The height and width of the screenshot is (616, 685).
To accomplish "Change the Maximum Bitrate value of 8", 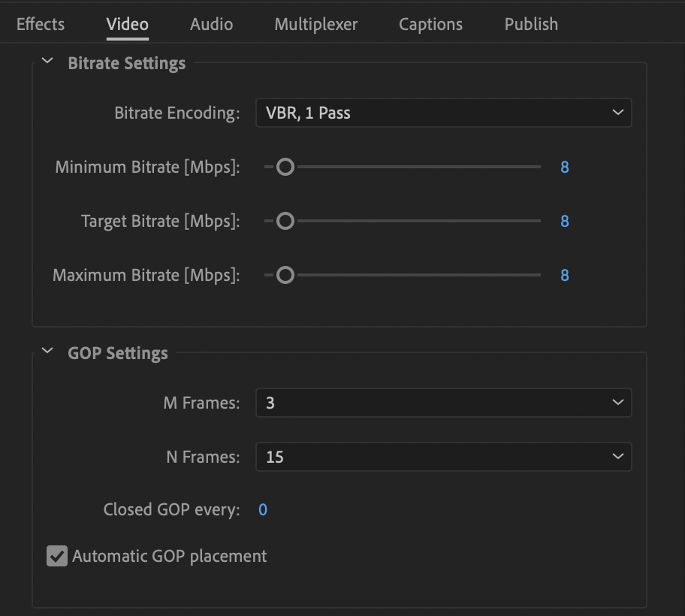I will click(x=565, y=275).
